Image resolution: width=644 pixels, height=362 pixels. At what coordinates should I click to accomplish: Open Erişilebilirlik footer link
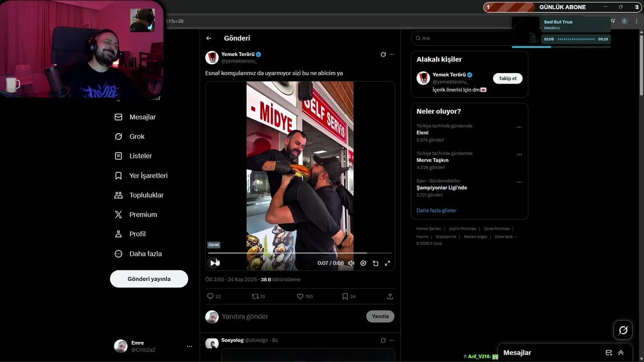pos(446,237)
